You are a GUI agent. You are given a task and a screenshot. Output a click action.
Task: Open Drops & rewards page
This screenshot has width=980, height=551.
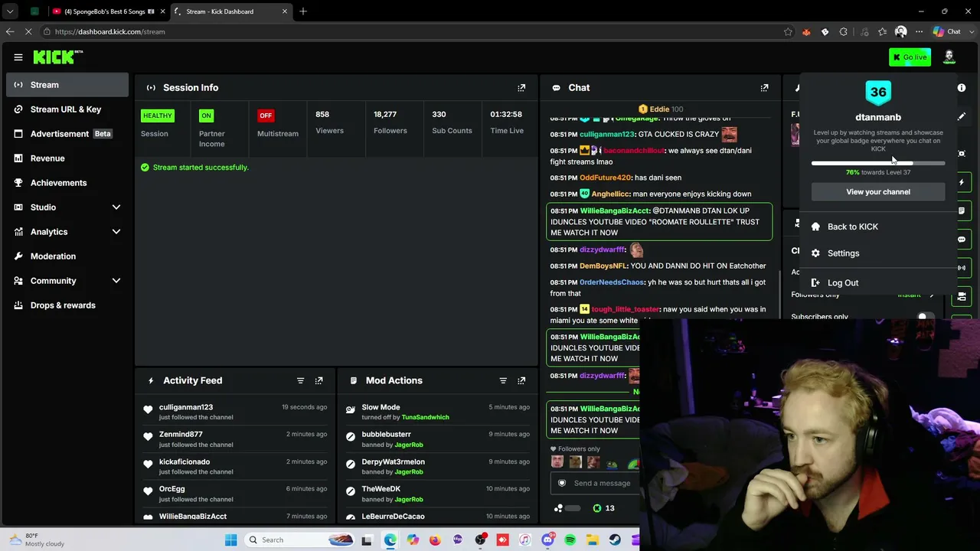click(67, 305)
